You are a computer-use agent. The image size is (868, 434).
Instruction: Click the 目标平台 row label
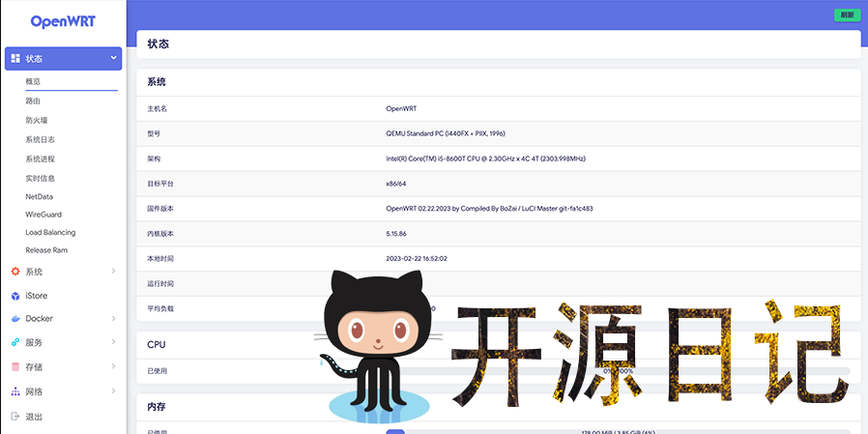click(160, 184)
